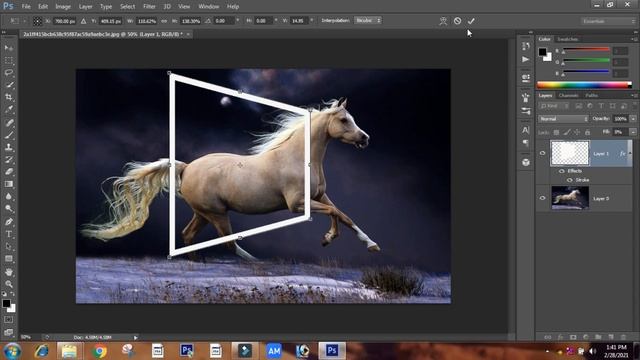The image size is (640, 360).
Task: Open Windows Start button
Action: pyautogui.click(x=12, y=351)
